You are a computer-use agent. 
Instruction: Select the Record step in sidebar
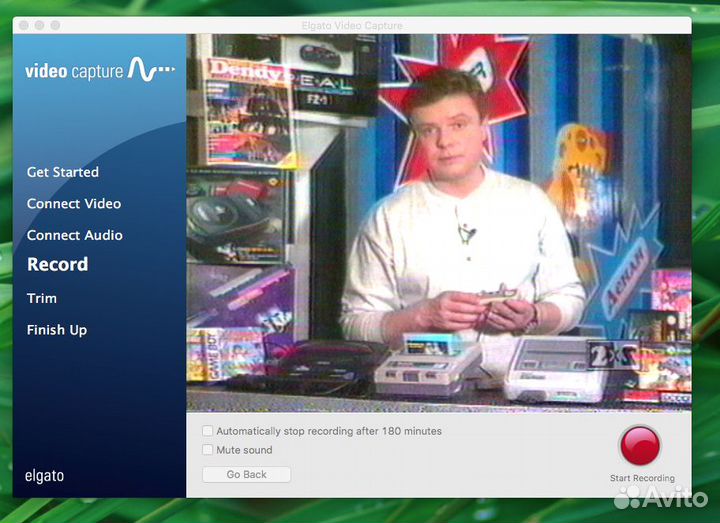pos(57,265)
